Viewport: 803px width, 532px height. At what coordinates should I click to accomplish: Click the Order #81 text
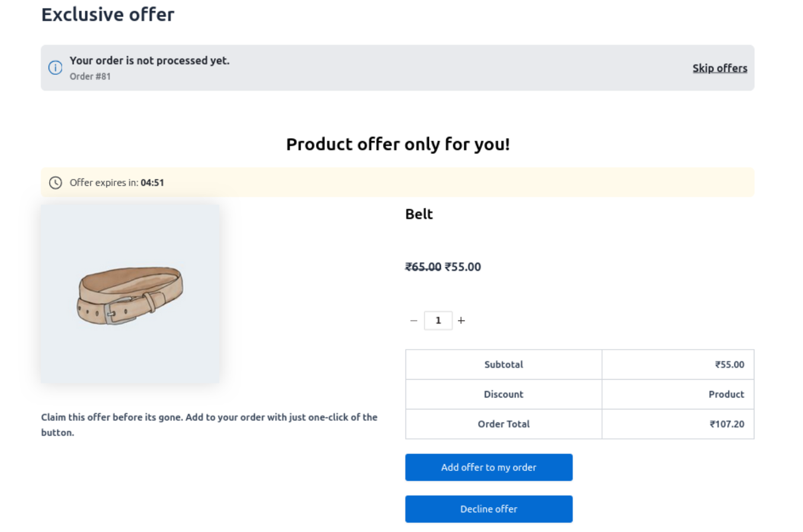90,76
